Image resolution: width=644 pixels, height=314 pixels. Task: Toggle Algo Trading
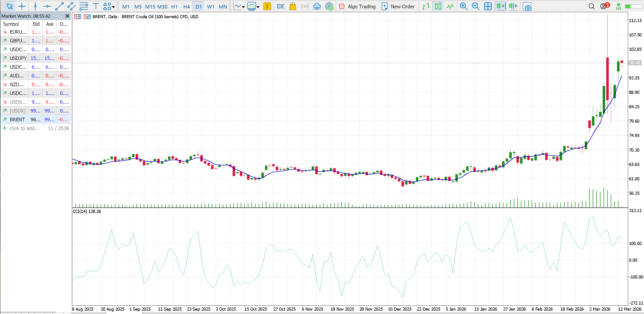click(x=357, y=7)
